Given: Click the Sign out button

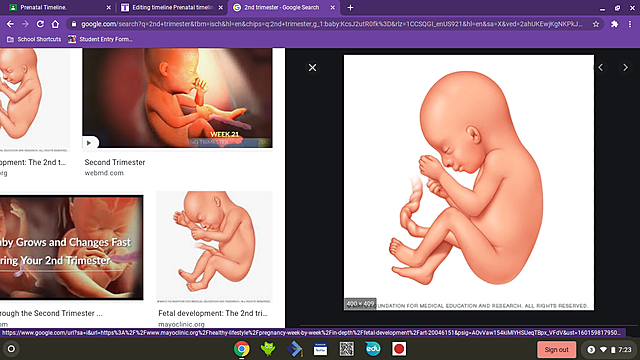Looking at the screenshot, I should tap(556, 350).
